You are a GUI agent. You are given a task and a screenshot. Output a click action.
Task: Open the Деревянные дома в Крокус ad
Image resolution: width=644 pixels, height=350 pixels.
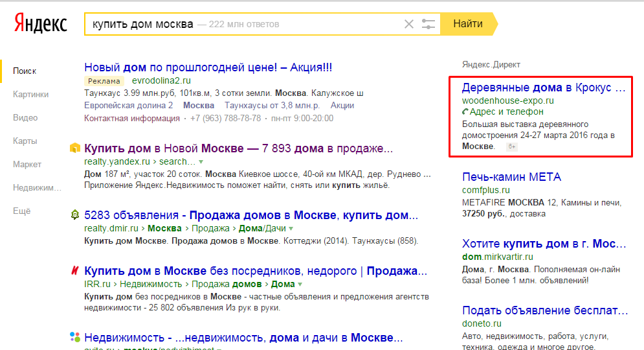[x=536, y=87]
